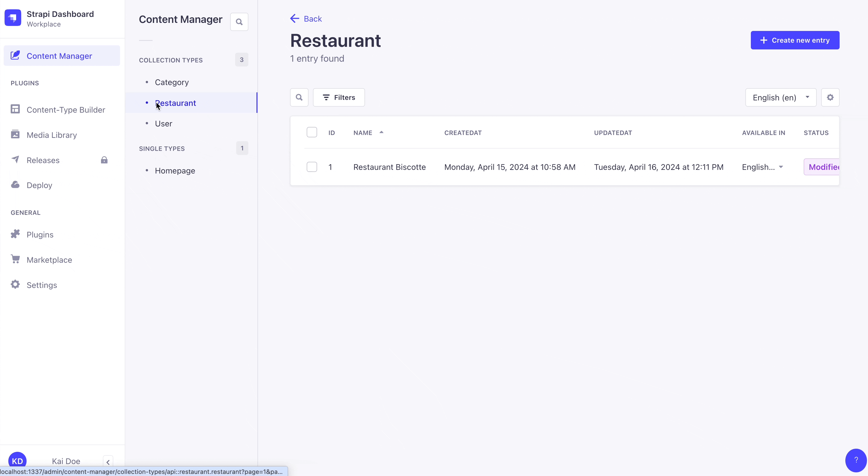Click the search icon in Content Manager
Screen dimensions: 868x476
click(239, 22)
